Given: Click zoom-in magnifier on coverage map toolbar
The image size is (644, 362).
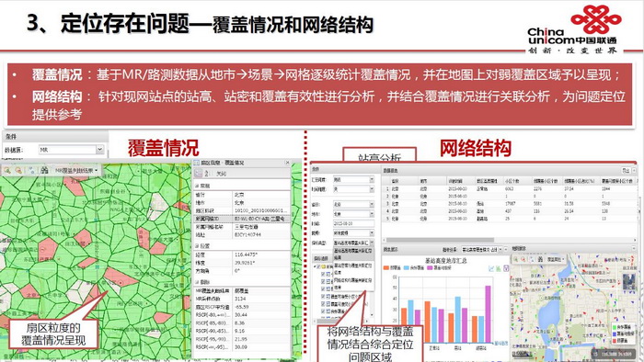Looking at the screenshot, I should [7, 170].
